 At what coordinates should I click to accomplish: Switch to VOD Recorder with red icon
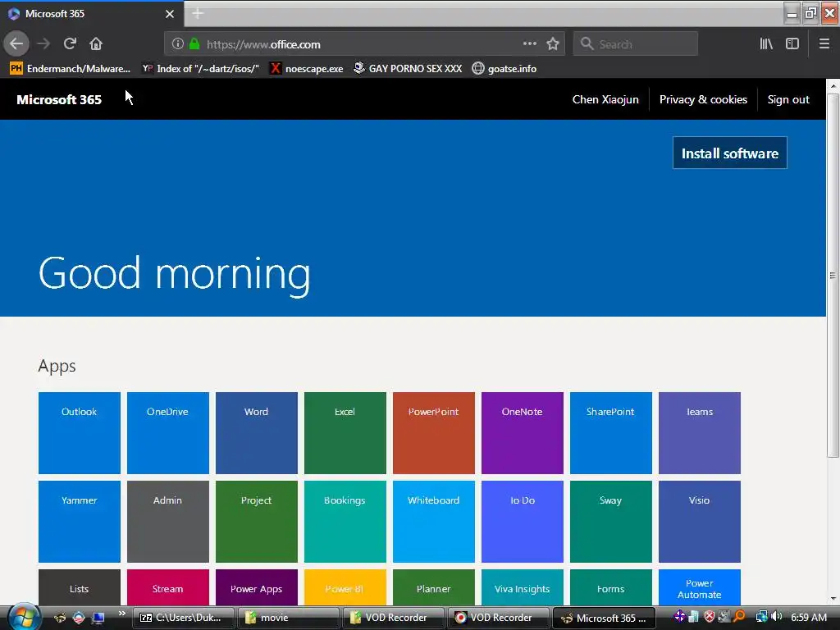click(498, 618)
